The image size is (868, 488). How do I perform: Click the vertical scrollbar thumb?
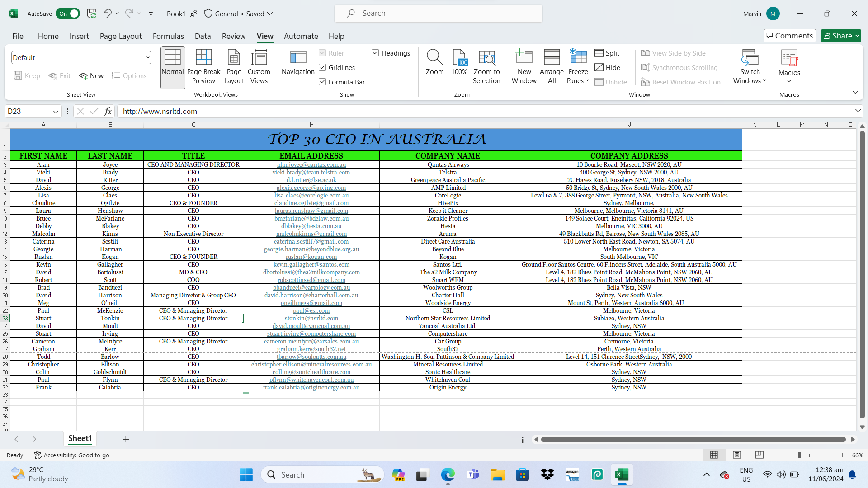pyautogui.click(x=862, y=276)
